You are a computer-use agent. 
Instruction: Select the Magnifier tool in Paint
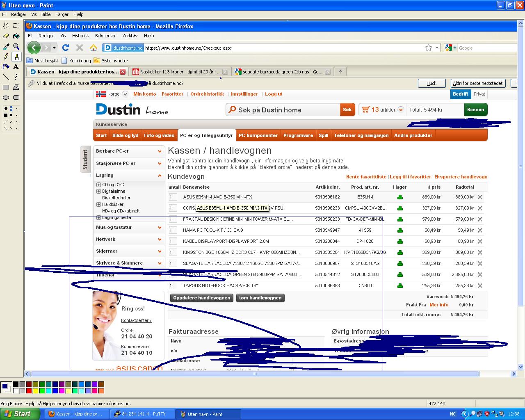point(16,46)
